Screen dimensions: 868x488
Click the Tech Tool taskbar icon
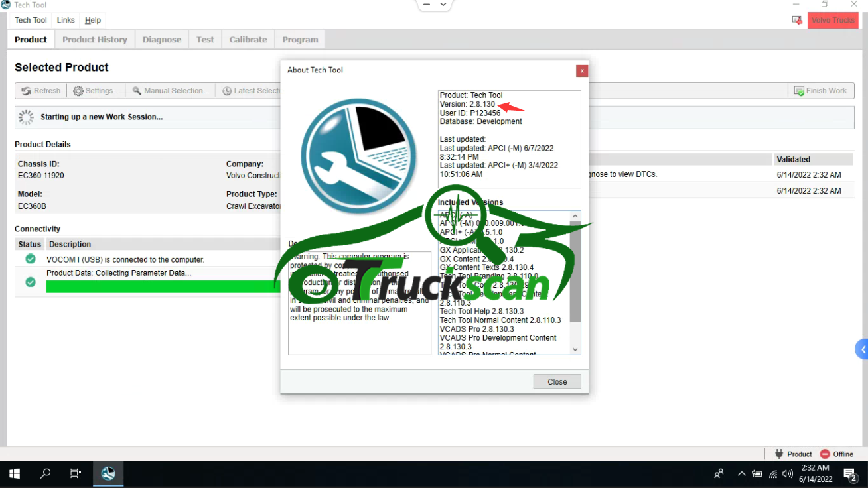tap(108, 473)
